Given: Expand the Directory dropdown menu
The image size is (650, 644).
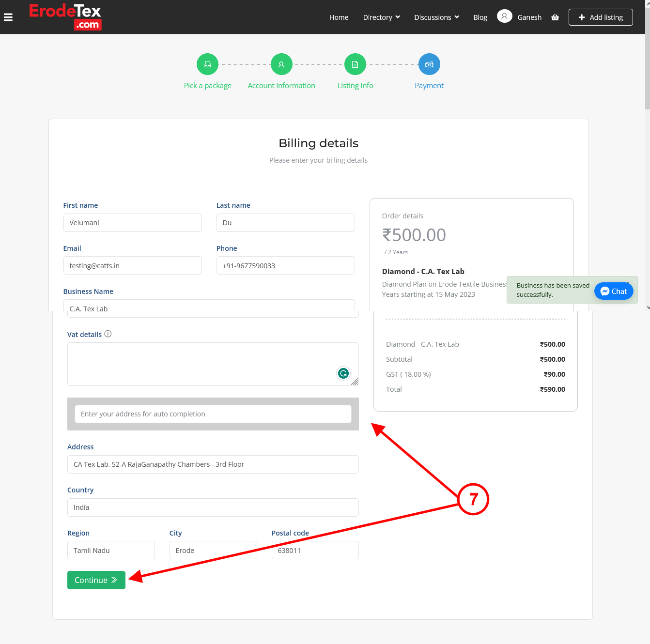Looking at the screenshot, I should [x=382, y=17].
